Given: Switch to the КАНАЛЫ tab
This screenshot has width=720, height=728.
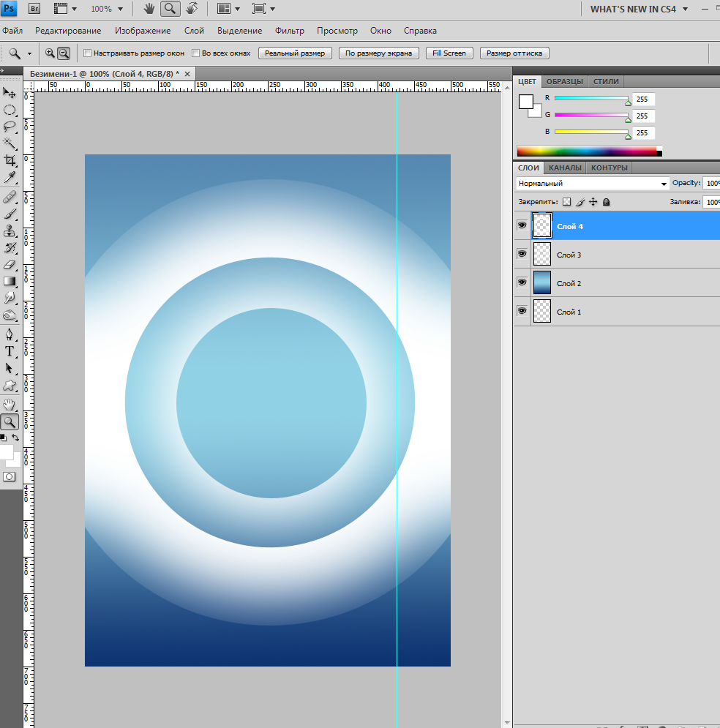Looking at the screenshot, I should 565,168.
